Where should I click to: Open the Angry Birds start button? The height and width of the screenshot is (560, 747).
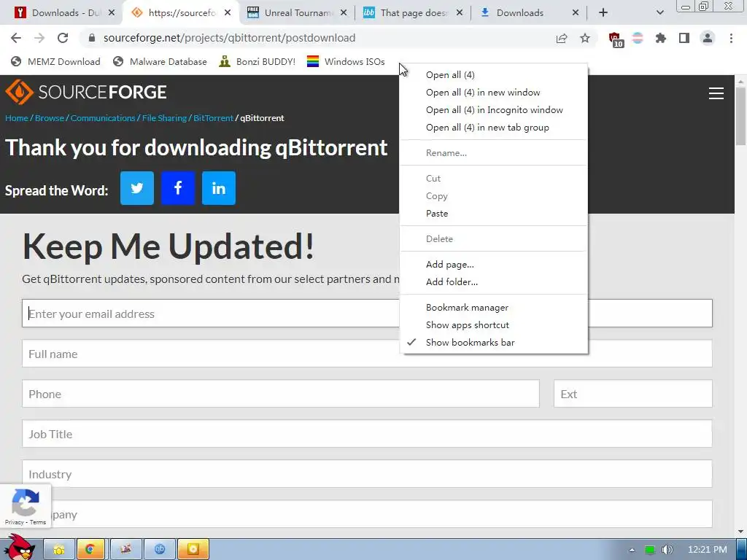click(19, 548)
